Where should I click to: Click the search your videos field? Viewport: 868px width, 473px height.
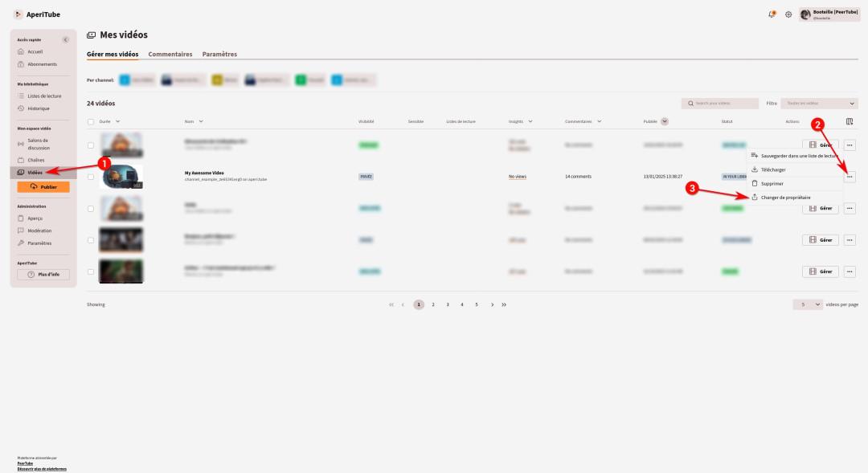[x=721, y=104]
